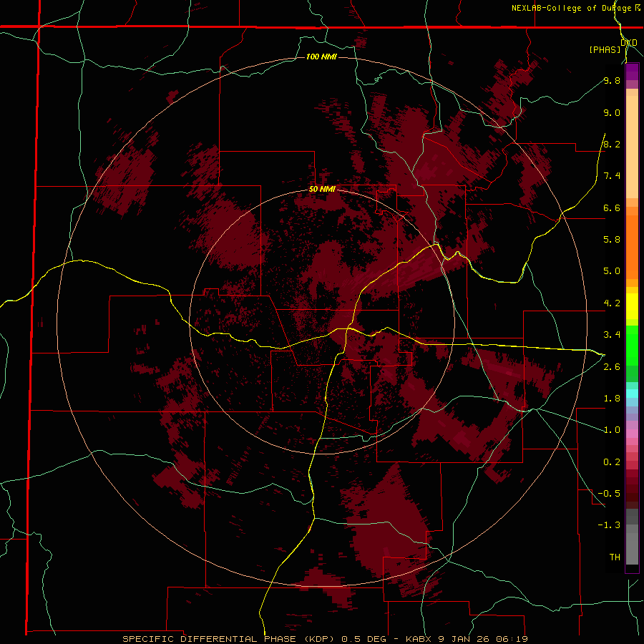The height and width of the screenshot is (644, 644).
Task: Click the 4.2 scale label
Action: [612, 303]
